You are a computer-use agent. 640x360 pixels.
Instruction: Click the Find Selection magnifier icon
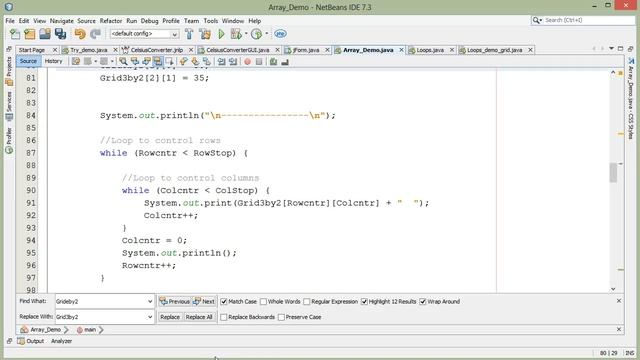123,62
